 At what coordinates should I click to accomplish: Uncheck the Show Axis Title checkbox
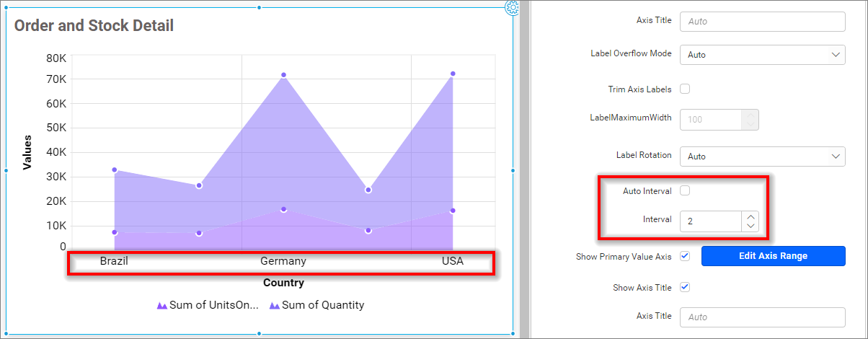point(685,288)
